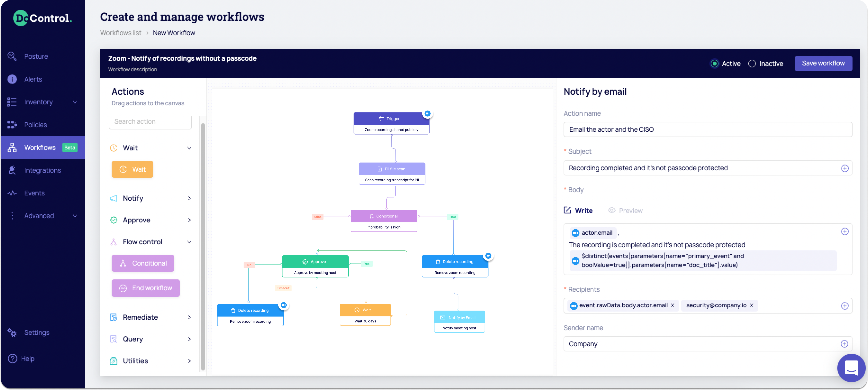Expand the Inventory submenu chevron
The image size is (868, 390).
pos(75,102)
